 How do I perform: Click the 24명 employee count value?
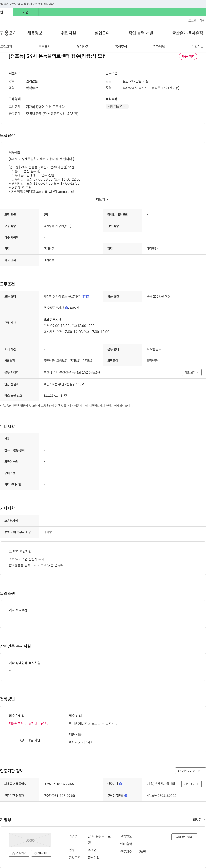pos(143,851)
